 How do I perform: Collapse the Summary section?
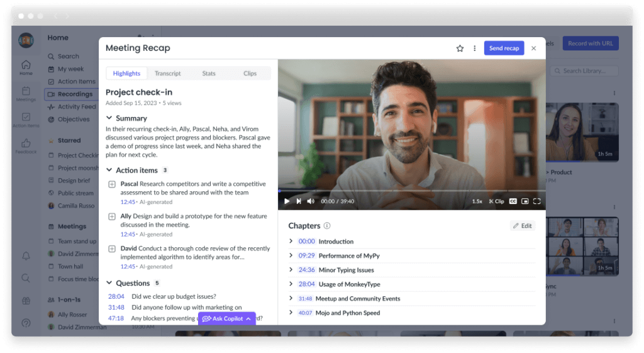109,118
